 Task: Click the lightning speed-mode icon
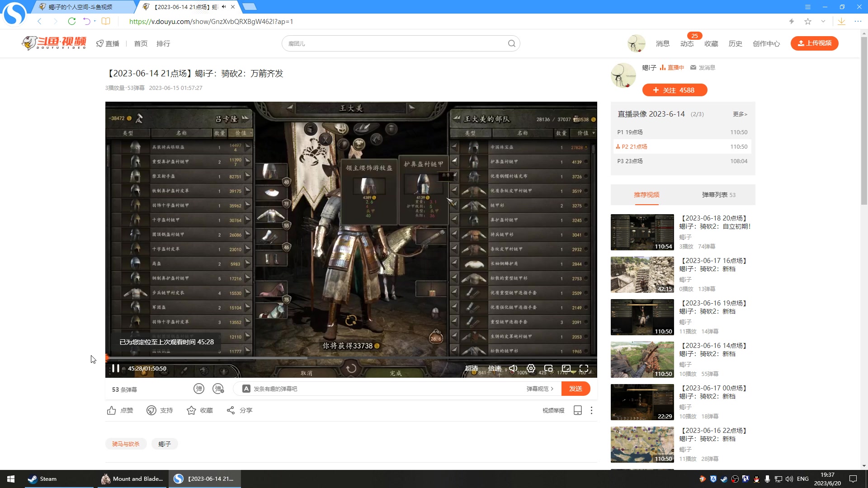792,21
